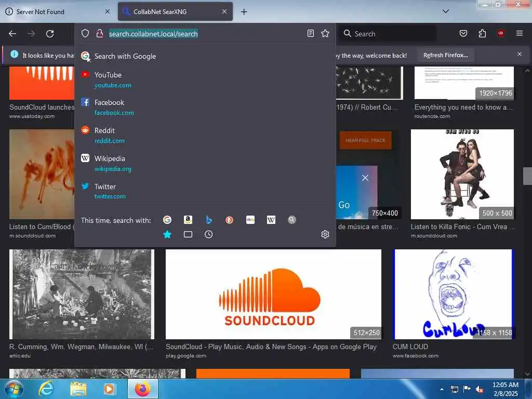This screenshot has height=399, width=532.
Task: Open the uBlock Origin extension icon
Action: pos(501,33)
